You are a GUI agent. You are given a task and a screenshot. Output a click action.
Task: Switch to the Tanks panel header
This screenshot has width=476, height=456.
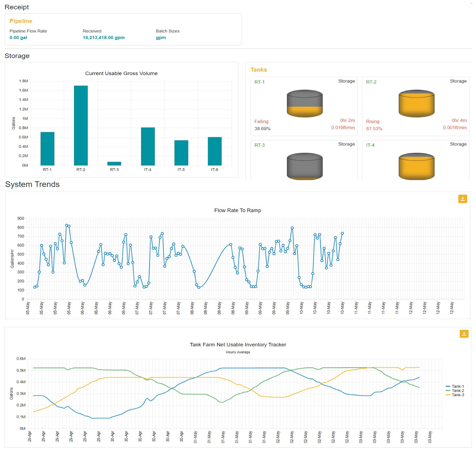pos(259,70)
